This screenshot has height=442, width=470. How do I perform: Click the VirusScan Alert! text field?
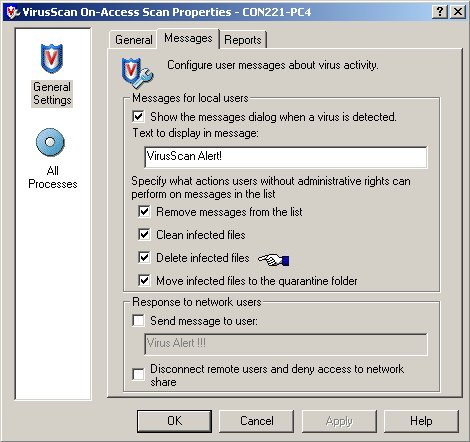[286, 157]
